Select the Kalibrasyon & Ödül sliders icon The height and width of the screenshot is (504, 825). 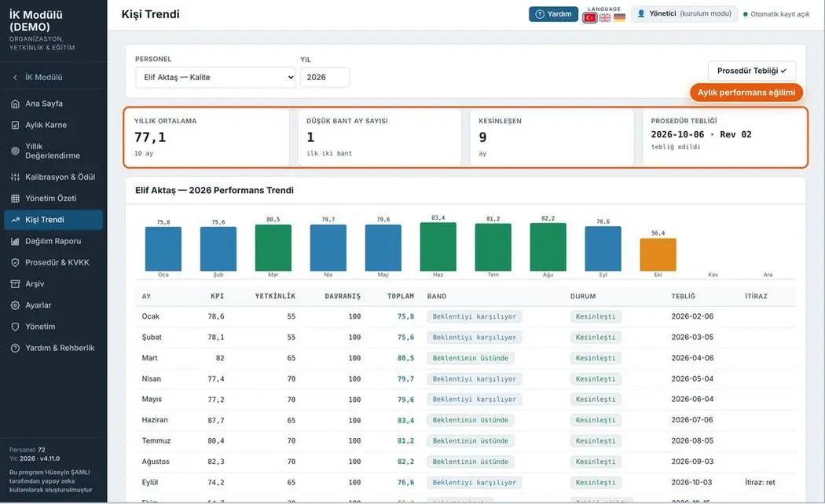click(x=15, y=177)
